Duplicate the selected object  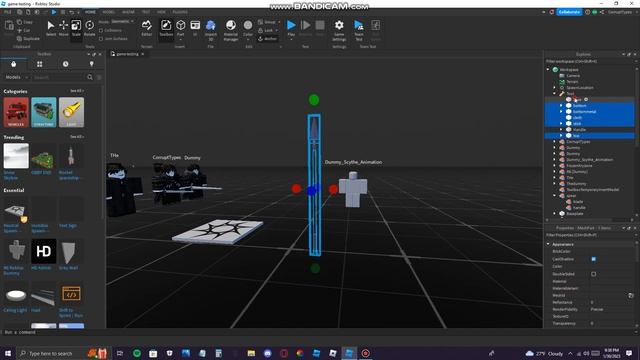pyautogui.click(x=28, y=39)
